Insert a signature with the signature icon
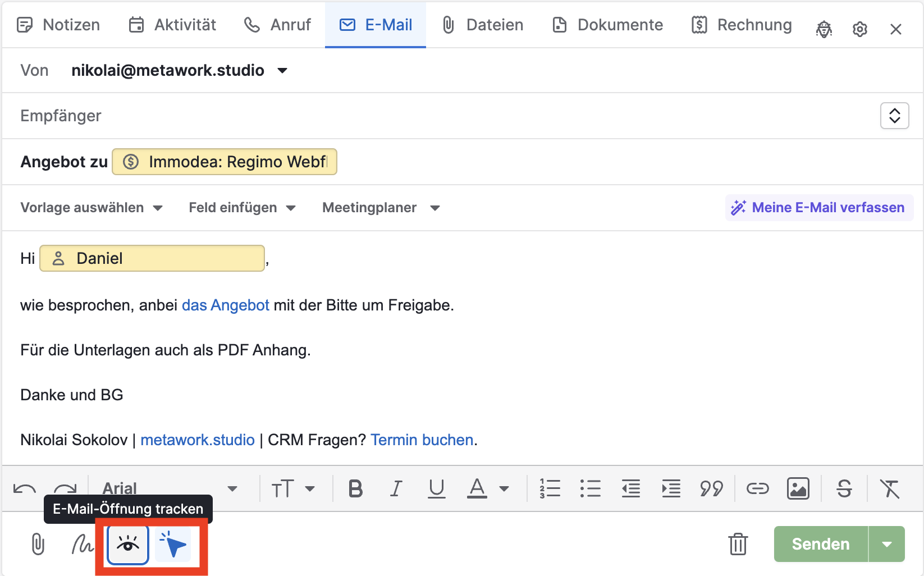The width and height of the screenshot is (924, 576). pos(82,544)
